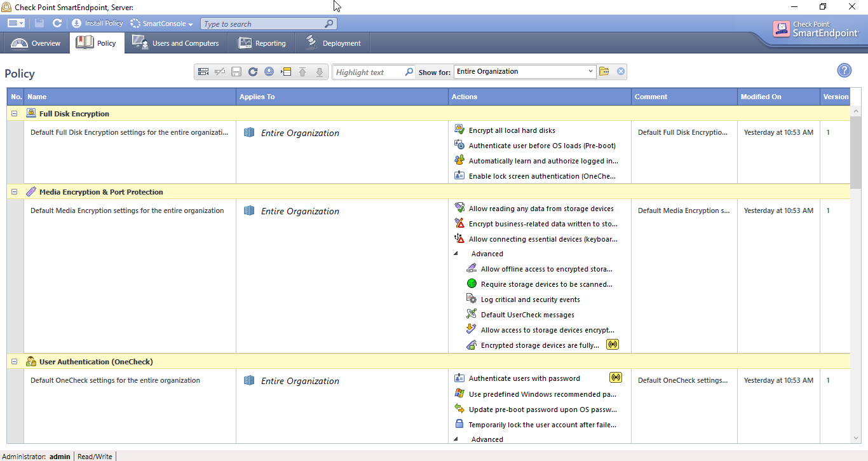Select Allow reading any data from storage devices
Screen dimensions: 868x461
pos(541,209)
